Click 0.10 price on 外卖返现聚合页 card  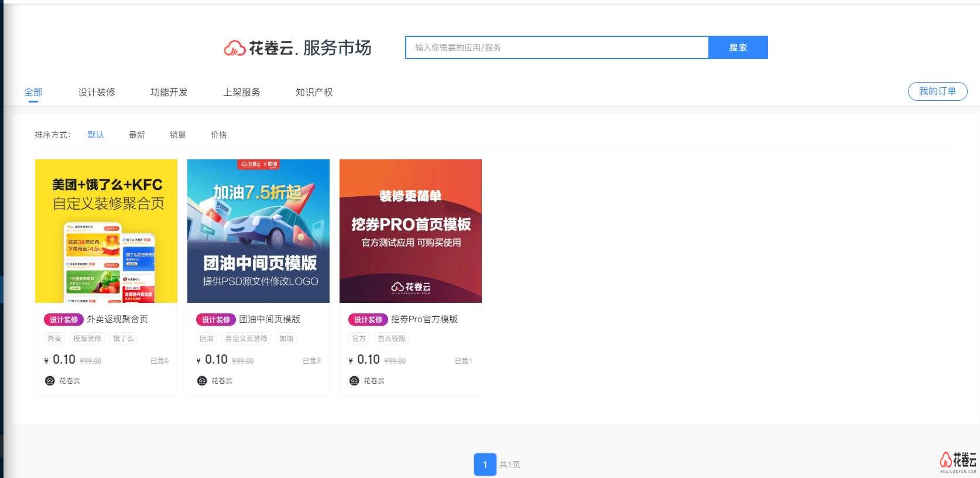tap(64, 360)
